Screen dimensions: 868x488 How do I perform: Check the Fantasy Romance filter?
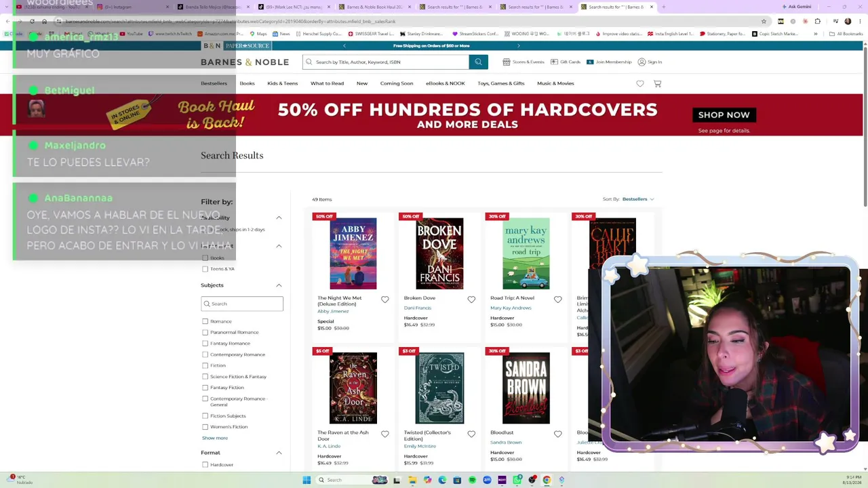click(205, 343)
